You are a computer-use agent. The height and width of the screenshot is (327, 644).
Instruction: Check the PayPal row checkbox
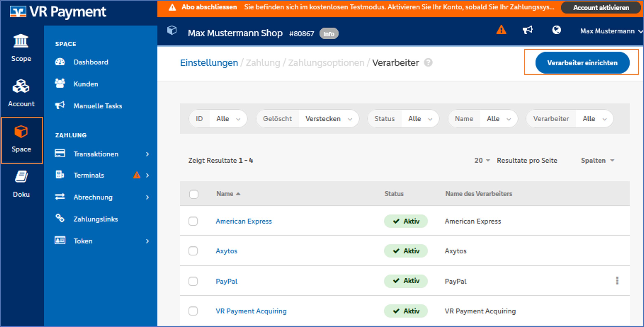(x=193, y=281)
